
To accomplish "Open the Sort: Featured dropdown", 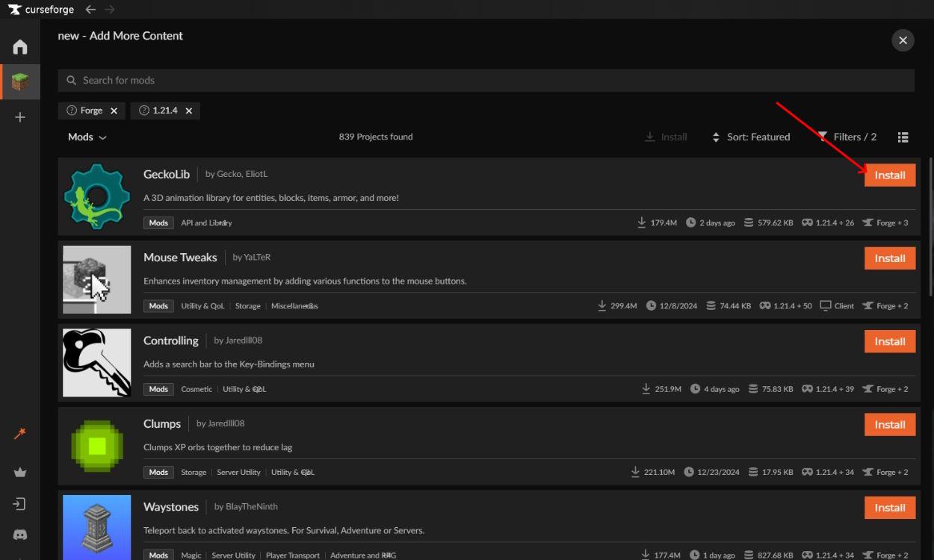I will [752, 137].
